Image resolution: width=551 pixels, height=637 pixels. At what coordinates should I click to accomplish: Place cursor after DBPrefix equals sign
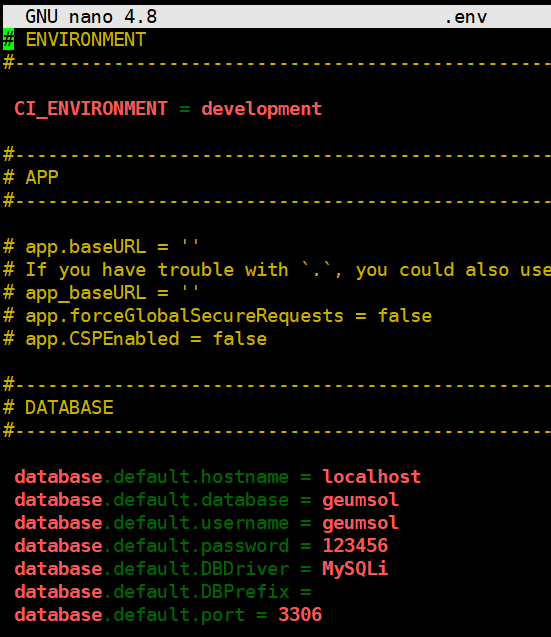[x=317, y=592]
